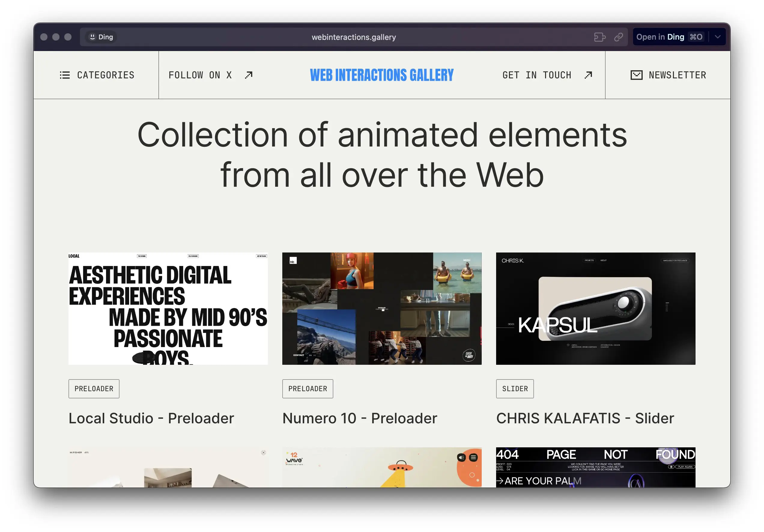Open the Numero 10 collage thumbnail
Screen dimensions: 764x532
pyautogui.click(x=382, y=308)
